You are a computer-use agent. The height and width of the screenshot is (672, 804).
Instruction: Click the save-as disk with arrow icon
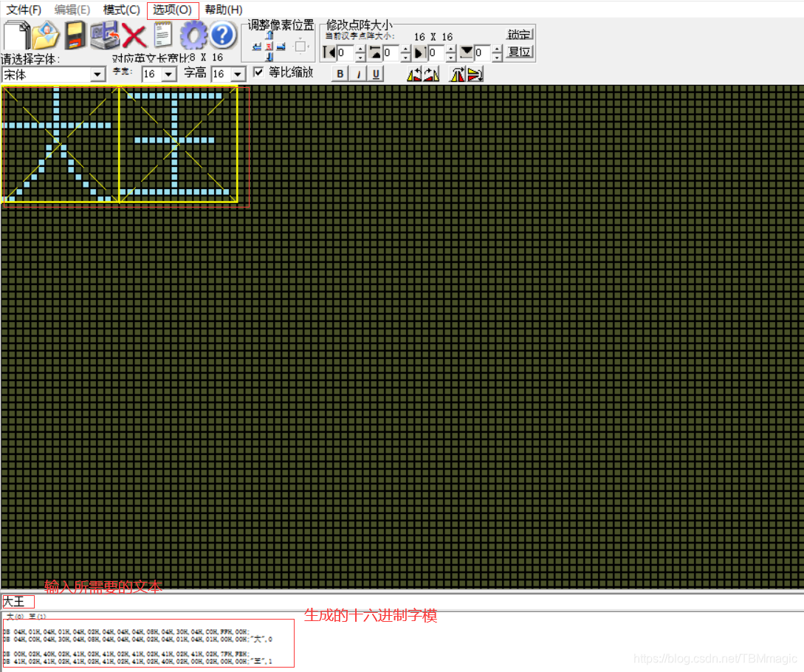coord(105,35)
